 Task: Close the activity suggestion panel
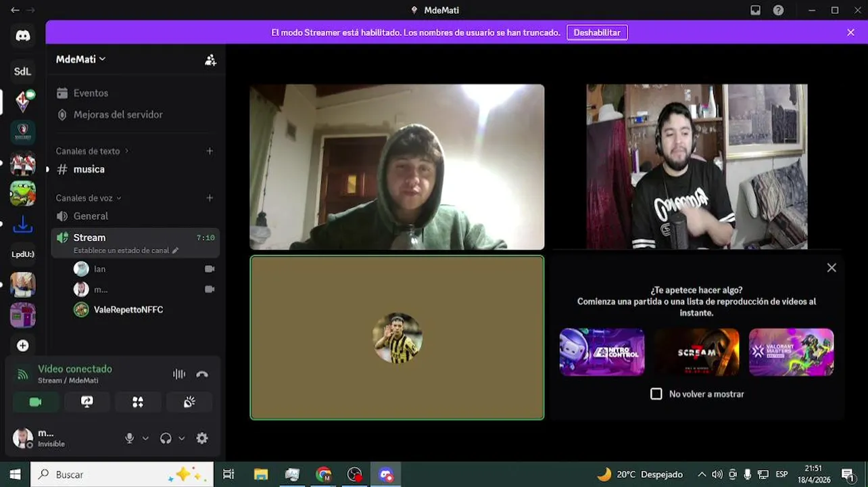click(831, 268)
